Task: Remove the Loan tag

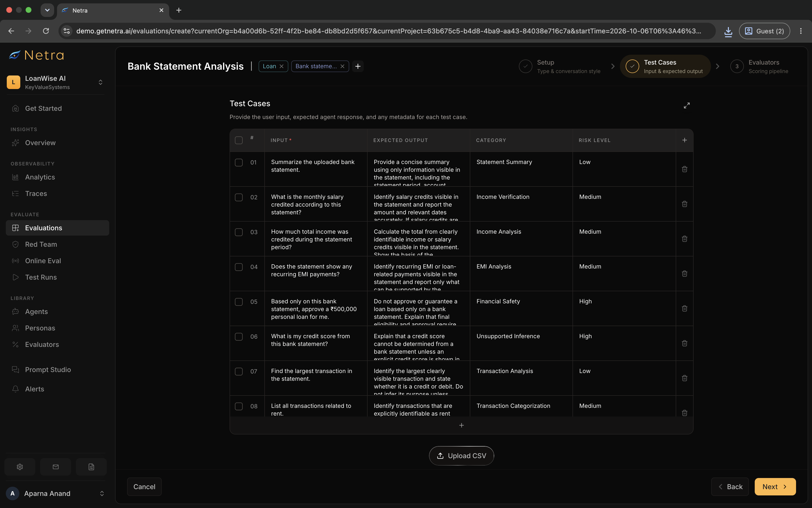Action: (282, 66)
